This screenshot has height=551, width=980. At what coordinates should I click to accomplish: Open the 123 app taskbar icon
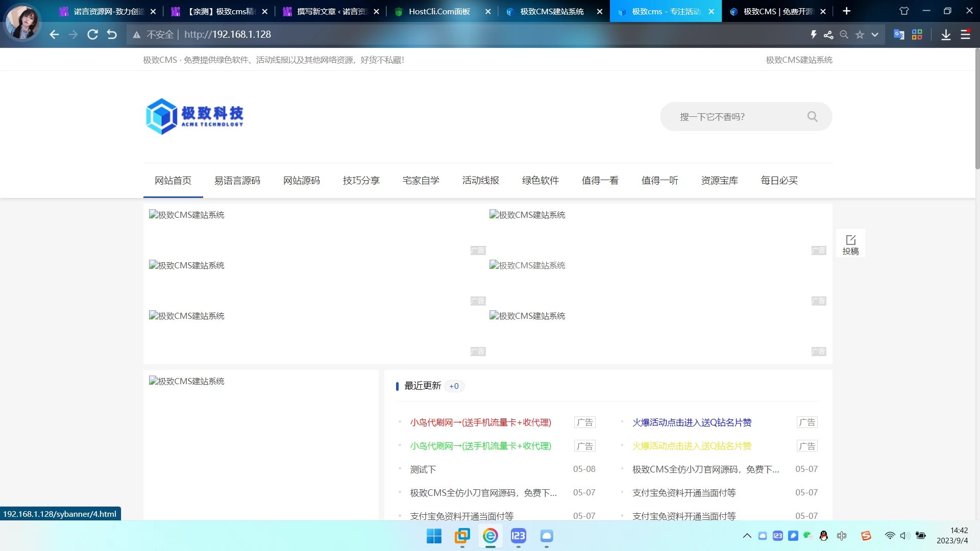(x=518, y=536)
